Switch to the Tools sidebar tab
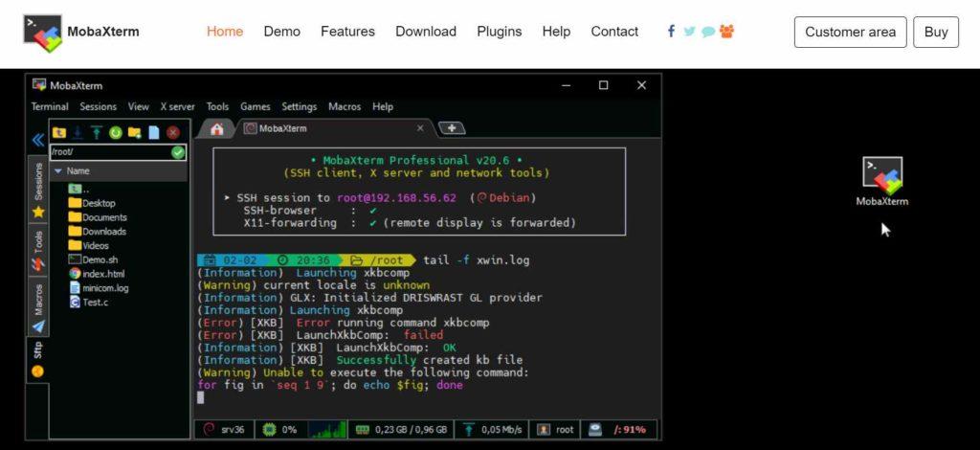 click(38, 250)
